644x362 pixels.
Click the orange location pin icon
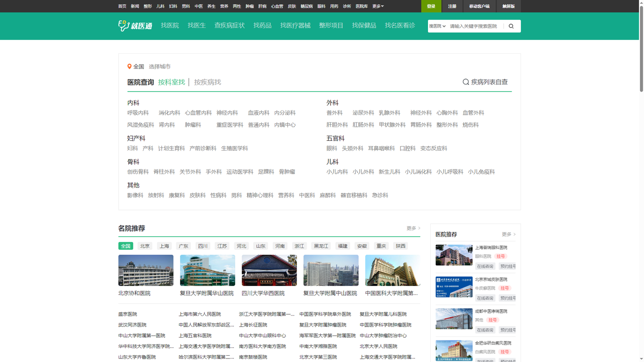click(x=129, y=67)
